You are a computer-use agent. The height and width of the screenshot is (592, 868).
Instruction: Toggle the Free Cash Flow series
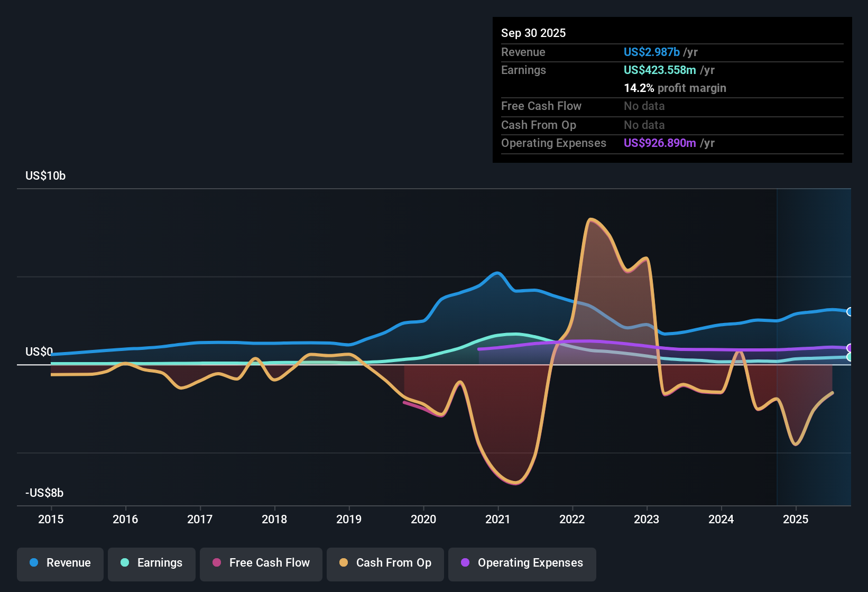coord(261,563)
